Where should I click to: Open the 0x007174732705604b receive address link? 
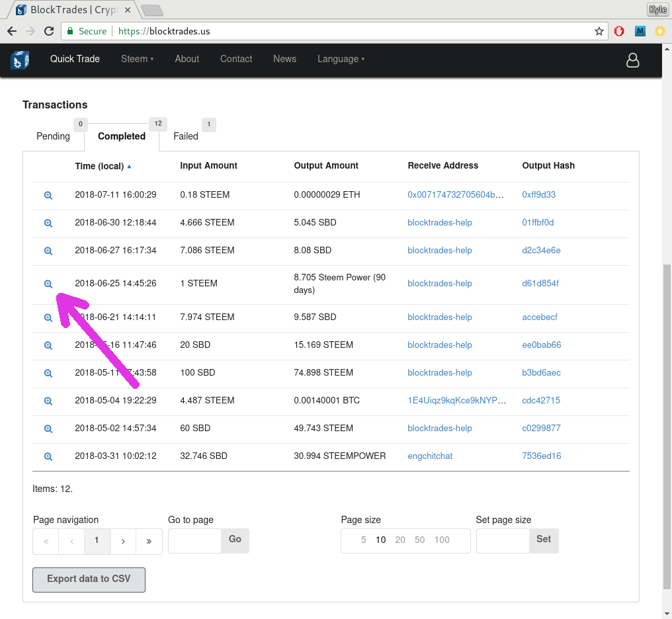pos(455,195)
